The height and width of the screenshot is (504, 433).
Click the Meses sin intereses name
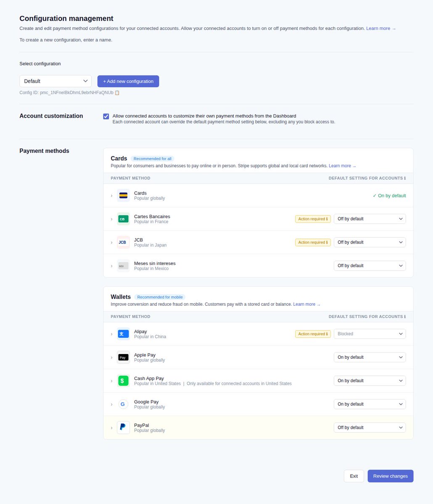pyautogui.click(x=155, y=263)
